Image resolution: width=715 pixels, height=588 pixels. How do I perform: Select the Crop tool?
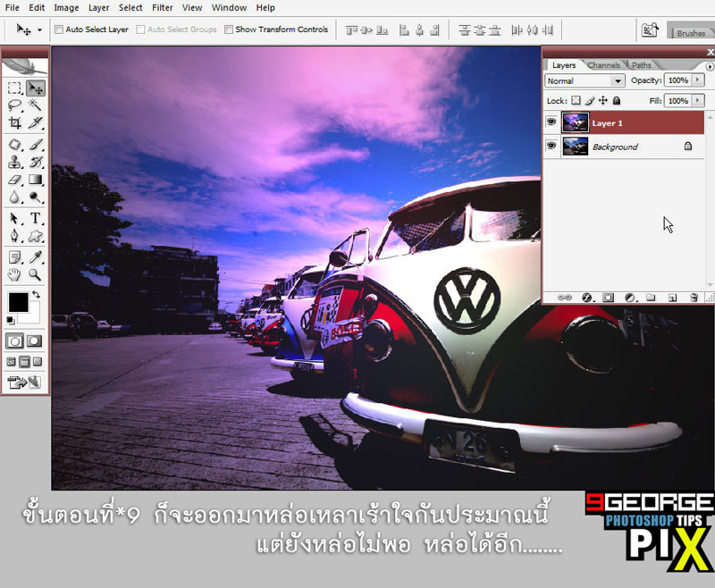coord(14,122)
